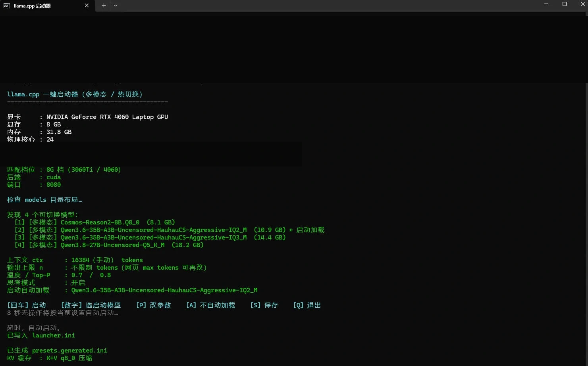Click the 输出上限 value '不限制 tokens'
The width and height of the screenshot is (588, 366).
(x=94, y=268)
